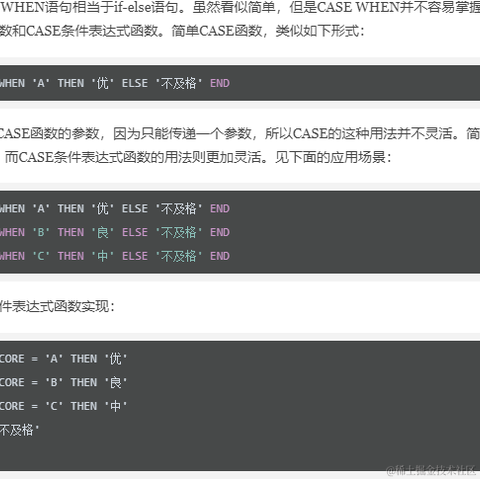
Task: Click ELSE in the WHEN 'C' line
Action: (135, 256)
